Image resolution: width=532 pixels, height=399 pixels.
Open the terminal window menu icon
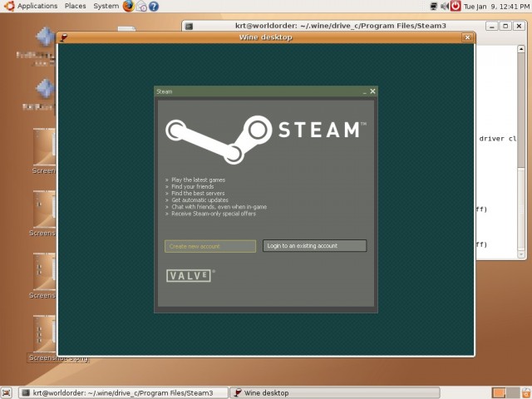190,26
